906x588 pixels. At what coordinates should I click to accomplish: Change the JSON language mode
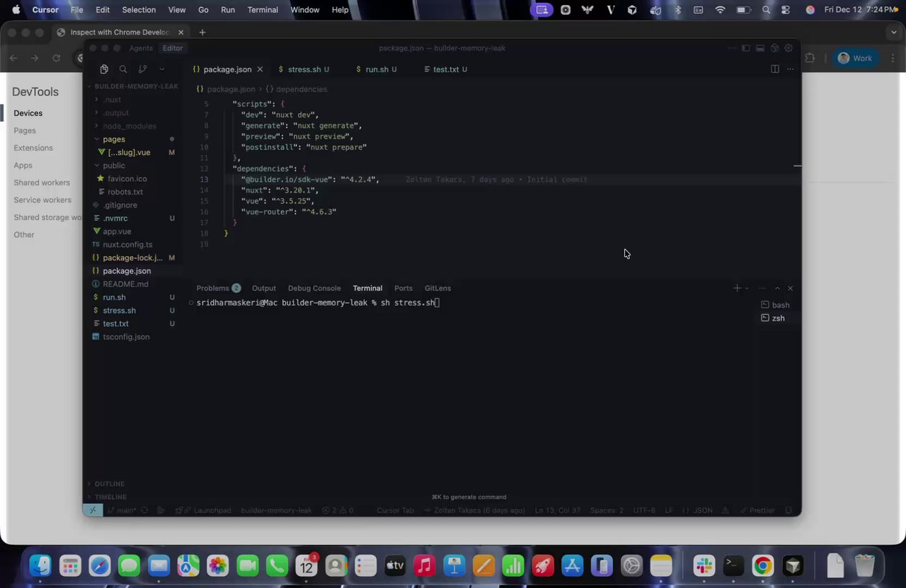coord(698,510)
